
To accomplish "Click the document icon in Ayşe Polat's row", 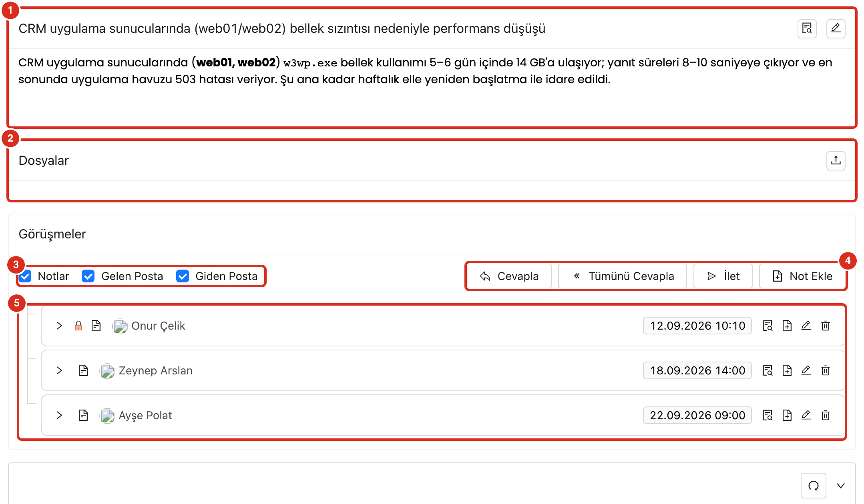I will (x=83, y=416).
